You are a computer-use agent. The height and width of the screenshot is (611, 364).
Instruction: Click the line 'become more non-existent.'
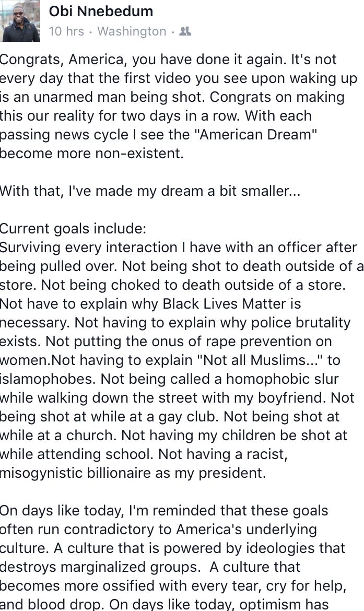point(91,153)
